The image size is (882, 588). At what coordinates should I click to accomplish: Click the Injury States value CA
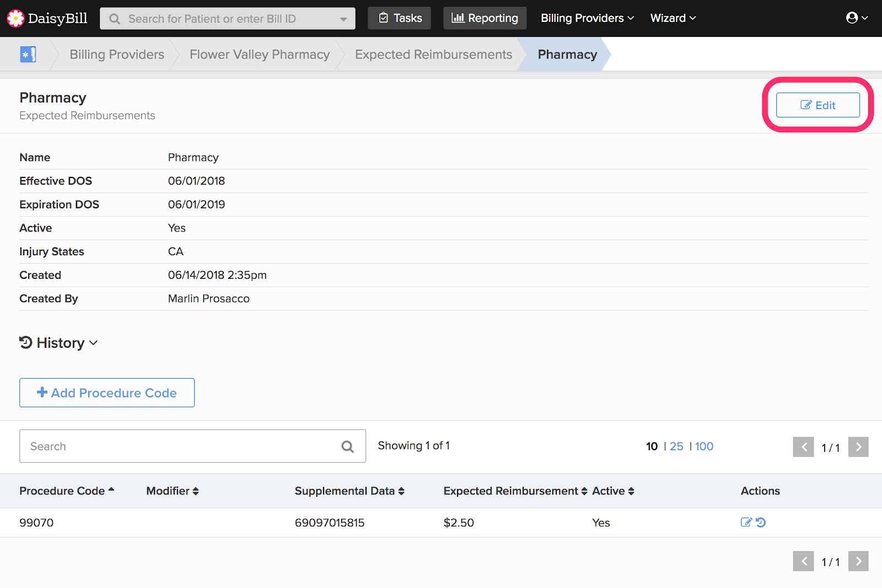tap(176, 251)
